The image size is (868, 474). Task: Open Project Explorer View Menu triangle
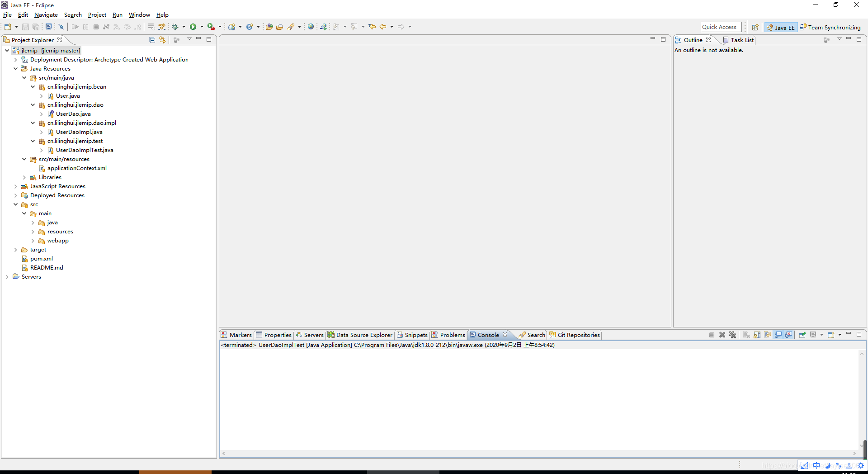(189, 39)
